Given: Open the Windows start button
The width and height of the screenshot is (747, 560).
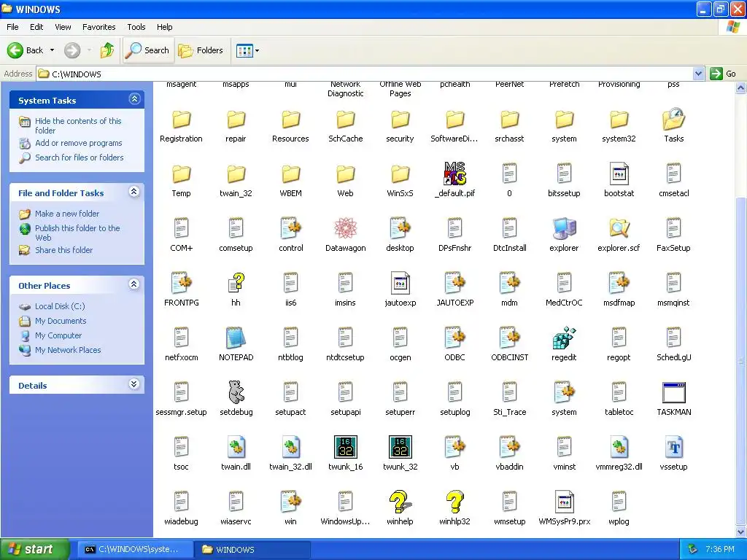Looking at the screenshot, I should 35,549.
